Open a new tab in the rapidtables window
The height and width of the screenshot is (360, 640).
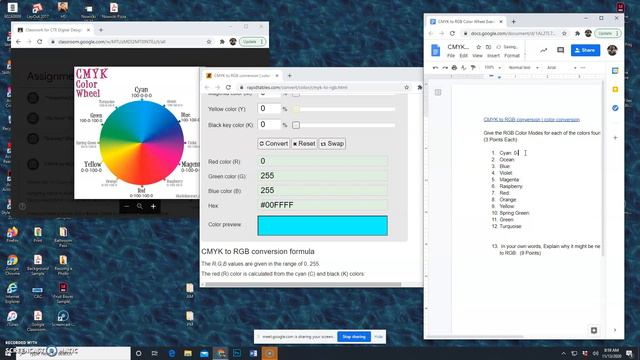(289, 76)
